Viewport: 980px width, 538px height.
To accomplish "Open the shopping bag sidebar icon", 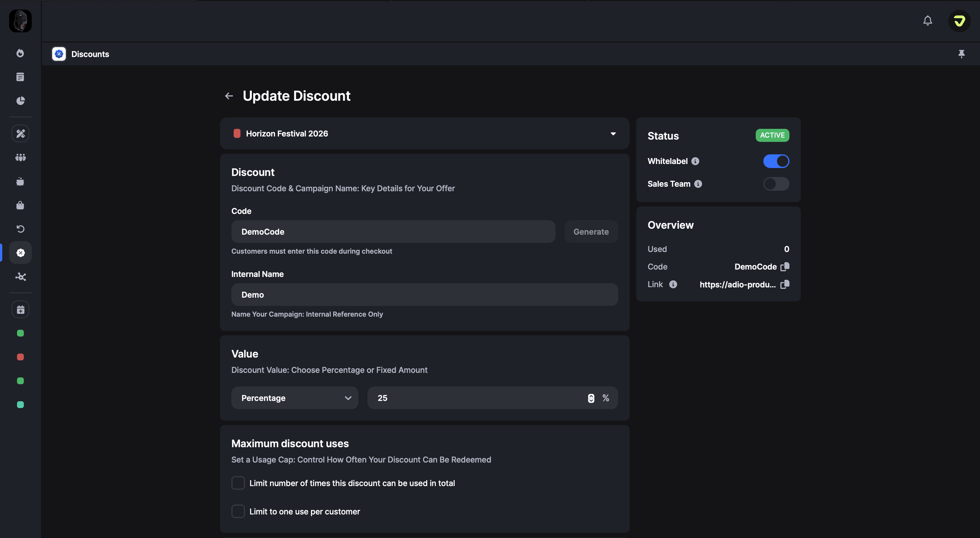I will [x=20, y=206].
